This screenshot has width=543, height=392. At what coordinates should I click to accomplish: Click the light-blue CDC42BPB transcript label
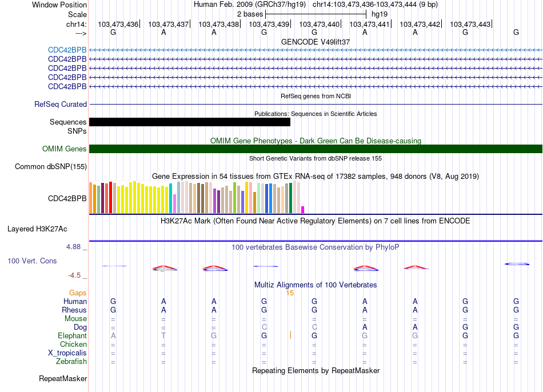click(67, 50)
